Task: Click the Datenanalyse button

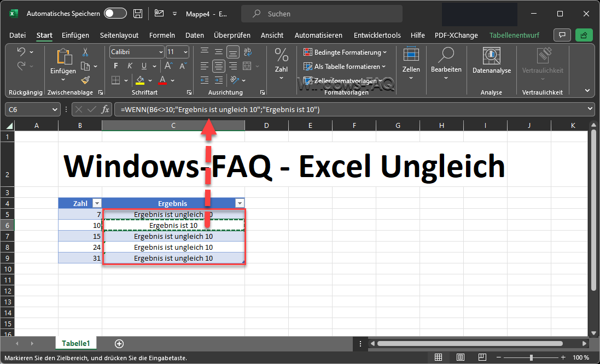Action: (492, 61)
